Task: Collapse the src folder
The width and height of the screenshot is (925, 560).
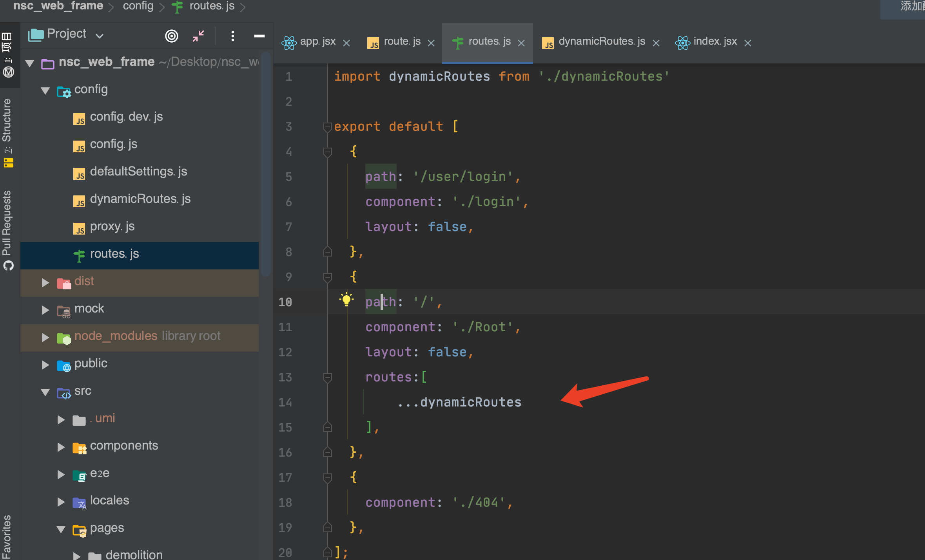Action: coord(45,392)
